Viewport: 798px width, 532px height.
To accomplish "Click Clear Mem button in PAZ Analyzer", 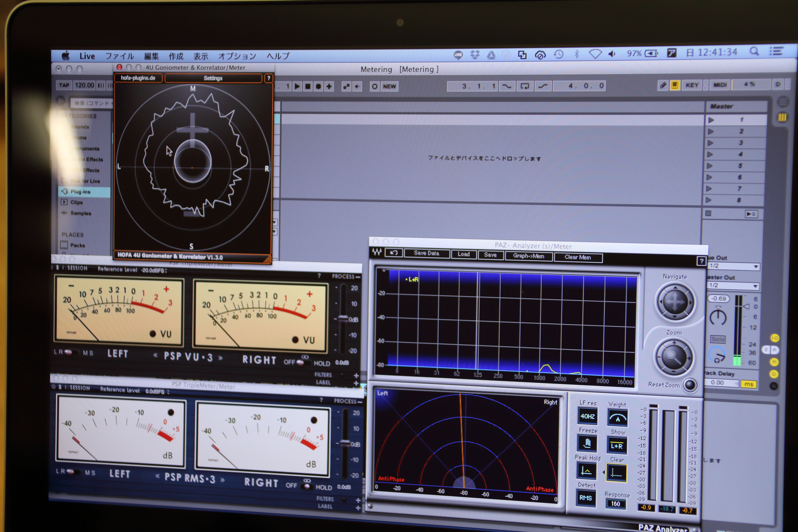I will (578, 258).
